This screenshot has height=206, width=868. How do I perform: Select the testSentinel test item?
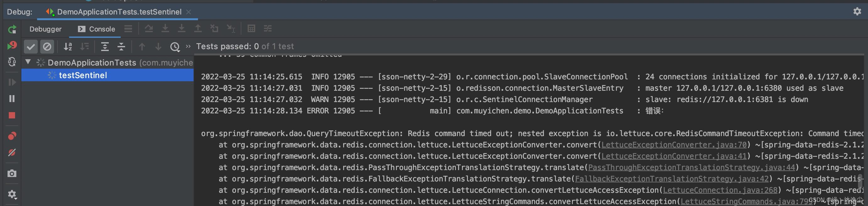point(107,75)
